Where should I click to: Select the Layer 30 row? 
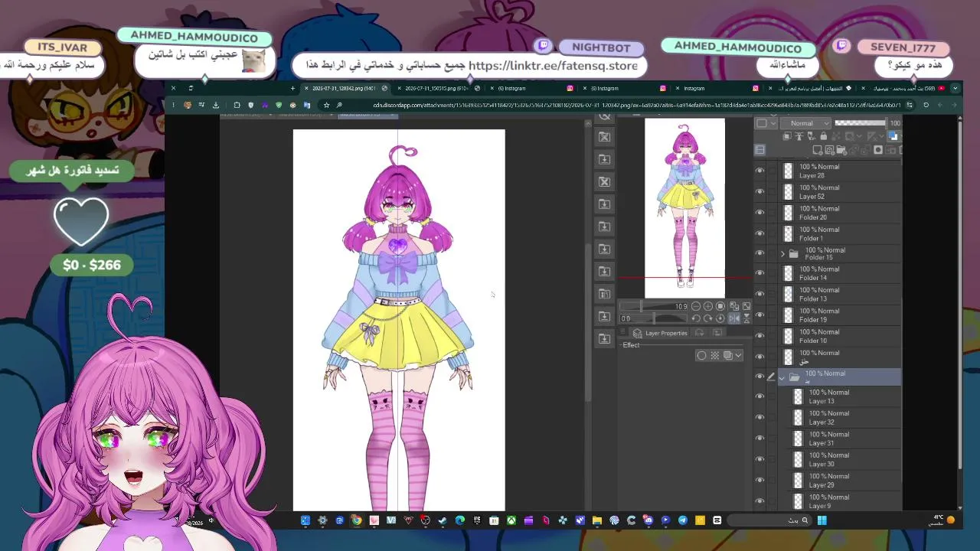coord(840,459)
